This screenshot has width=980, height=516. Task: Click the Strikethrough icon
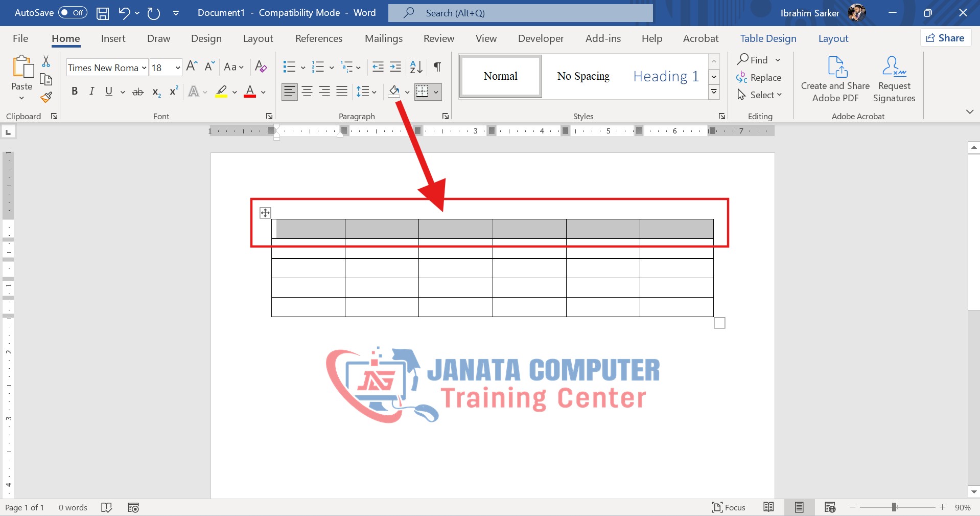pyautogui.click(x=138, y=92)
